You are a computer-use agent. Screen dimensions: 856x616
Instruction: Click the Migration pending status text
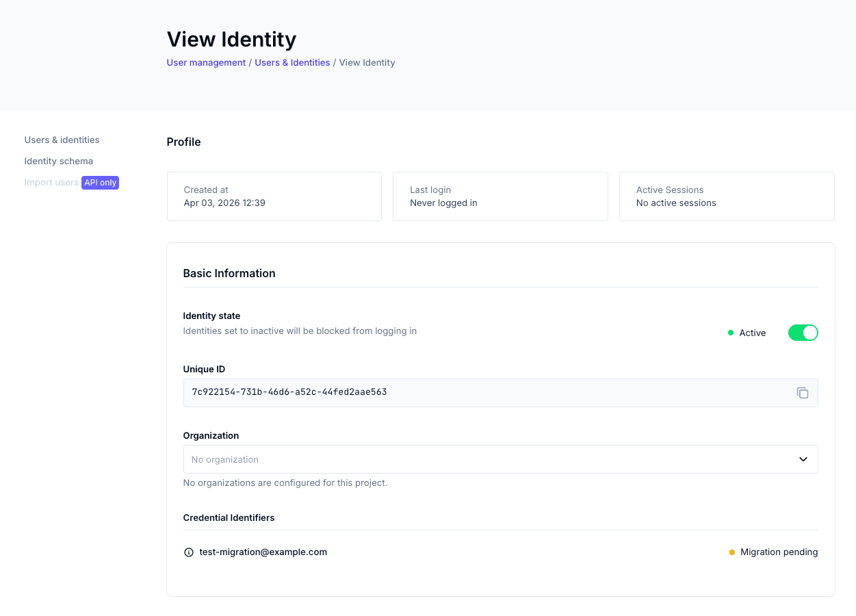779,552
